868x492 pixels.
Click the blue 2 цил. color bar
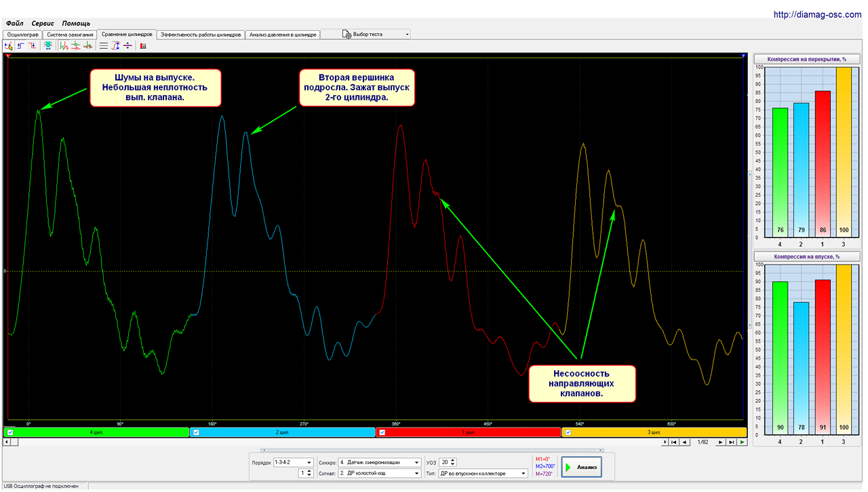[x=282, y=432]
